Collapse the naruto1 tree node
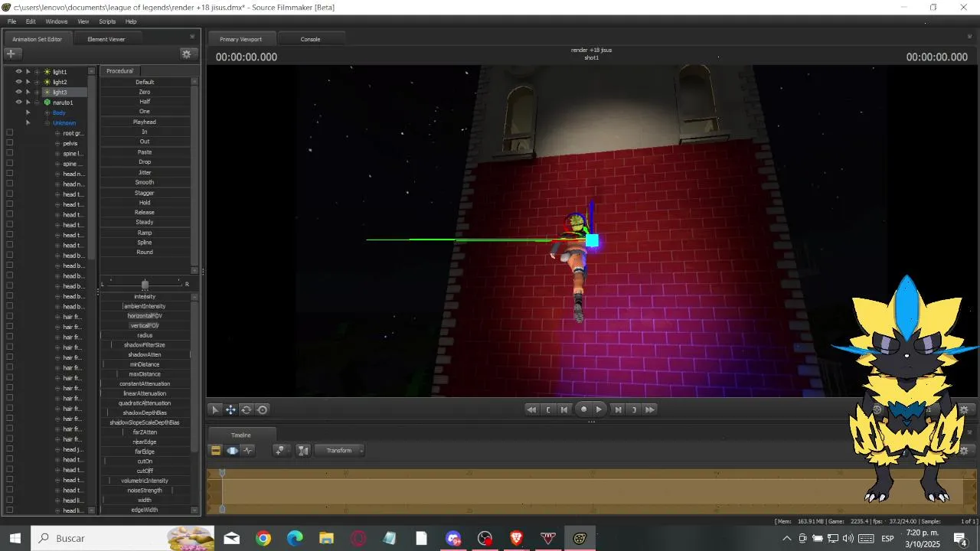Image resolution: width=980 pixels, height=551 pixels. (37, 103)
